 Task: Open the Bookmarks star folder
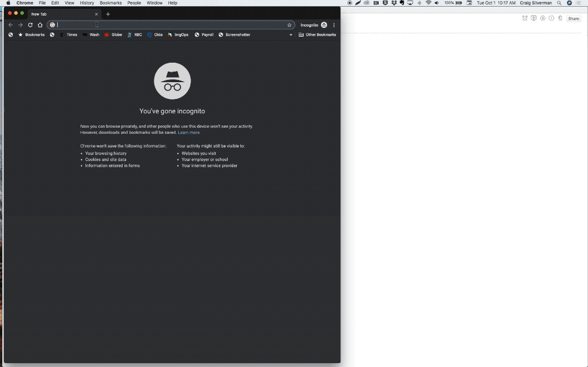32,35
